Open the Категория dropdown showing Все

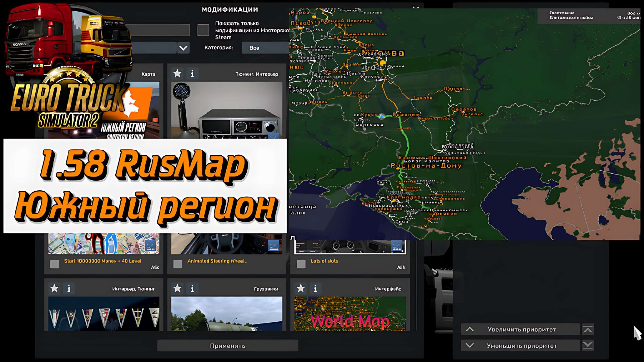click(265, 48)
